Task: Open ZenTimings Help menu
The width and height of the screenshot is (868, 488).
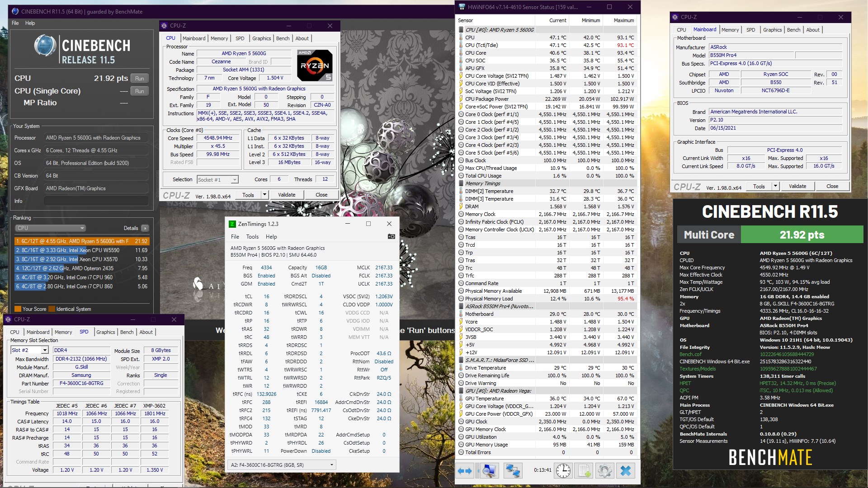Action: pyautogui.click(x=271, y=237)
